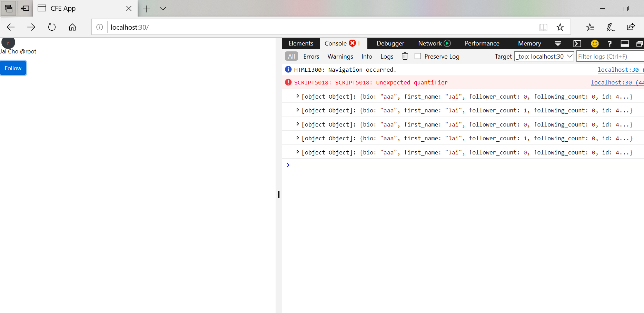644x313 pixels.
Task: Expand second logged object with follower_count 1
Action: pos(298,110)
